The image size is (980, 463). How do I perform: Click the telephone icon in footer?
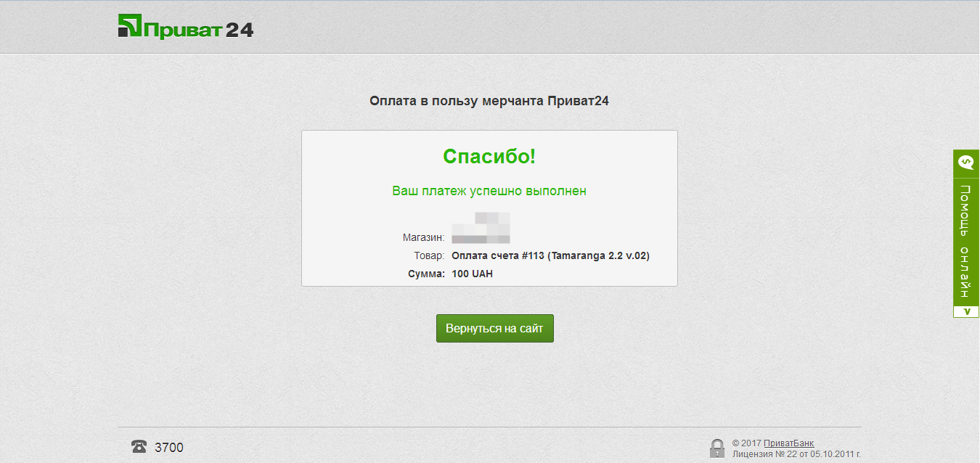(139, 447)
